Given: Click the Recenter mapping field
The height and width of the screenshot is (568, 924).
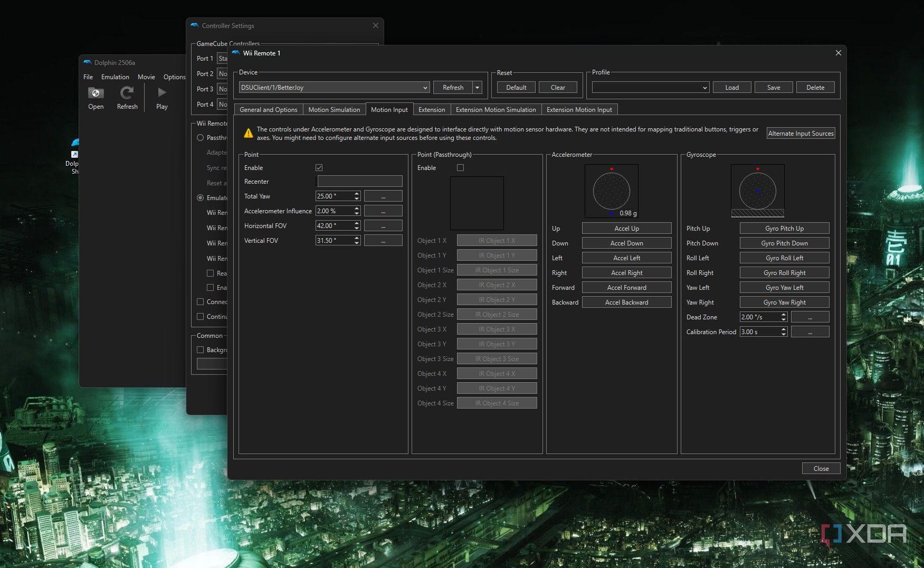Looking at the screenshot, I should [x=359, y=182].
